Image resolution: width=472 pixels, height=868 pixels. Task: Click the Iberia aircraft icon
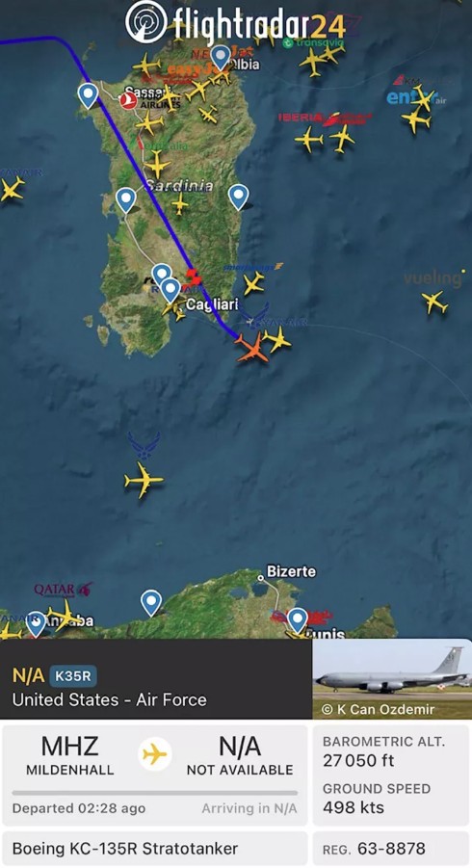(309, 139)
